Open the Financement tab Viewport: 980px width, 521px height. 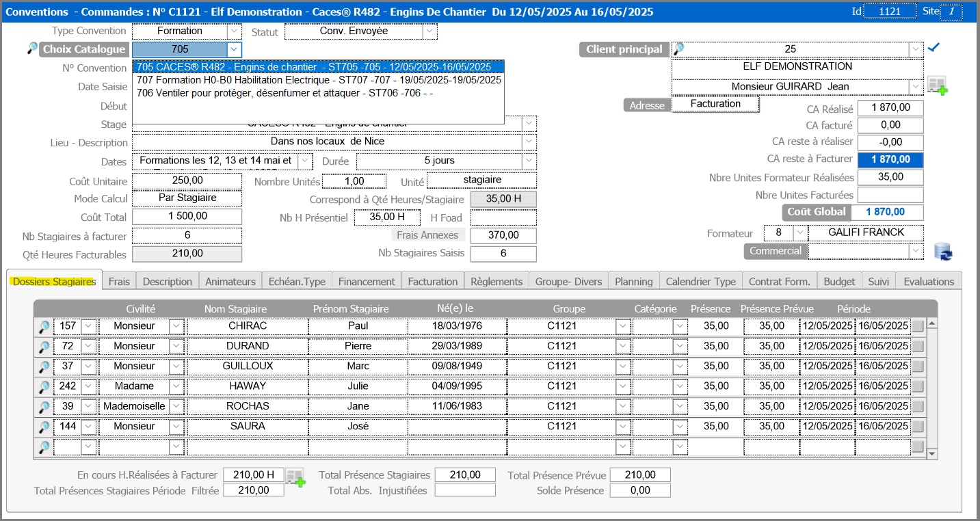click(367, 281)
